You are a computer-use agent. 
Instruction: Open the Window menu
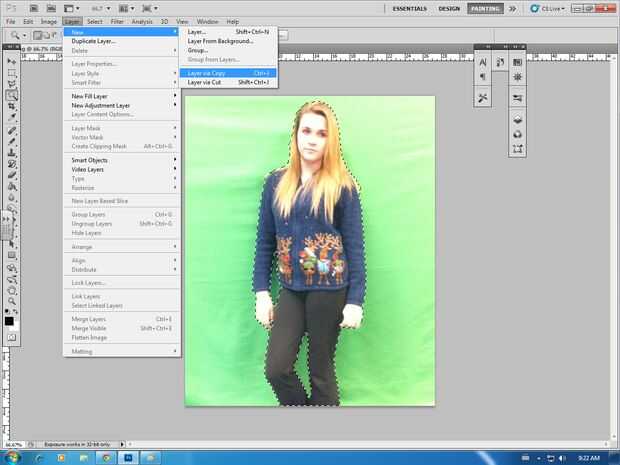click(207, 21)
